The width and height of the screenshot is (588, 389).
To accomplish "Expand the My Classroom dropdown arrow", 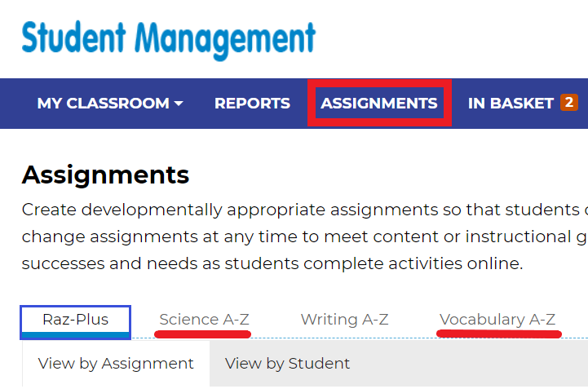I will [179, 104].
